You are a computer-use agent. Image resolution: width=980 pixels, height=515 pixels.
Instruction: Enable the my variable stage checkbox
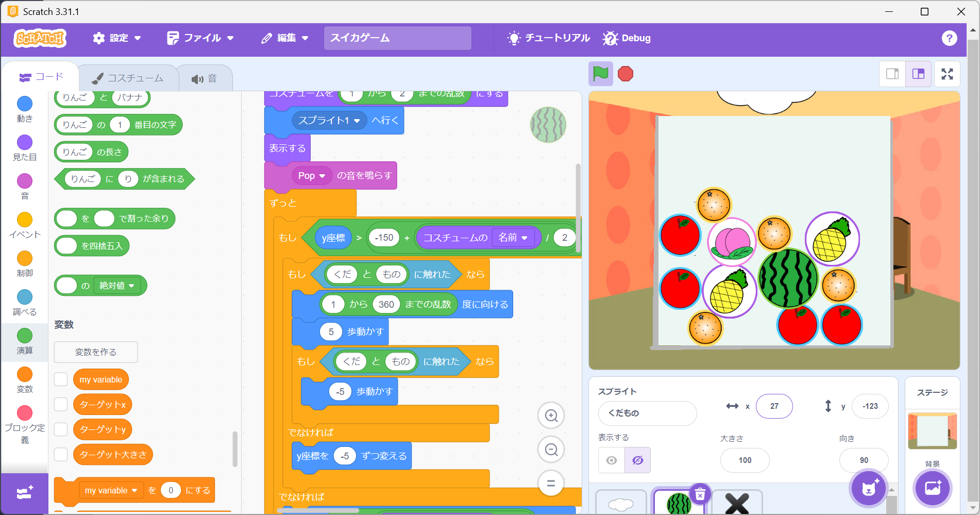pos(60,379)
